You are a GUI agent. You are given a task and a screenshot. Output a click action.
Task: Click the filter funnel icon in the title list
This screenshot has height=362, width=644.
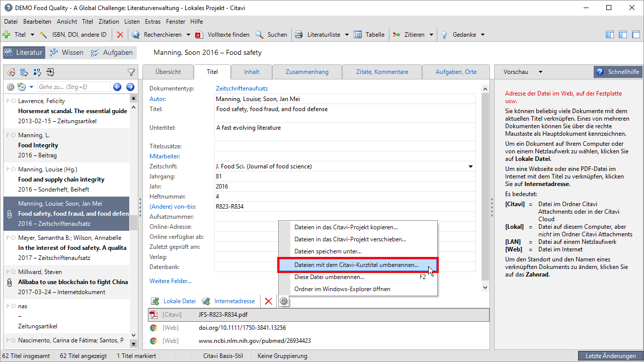pyautogui.click(x=131, y=72)
